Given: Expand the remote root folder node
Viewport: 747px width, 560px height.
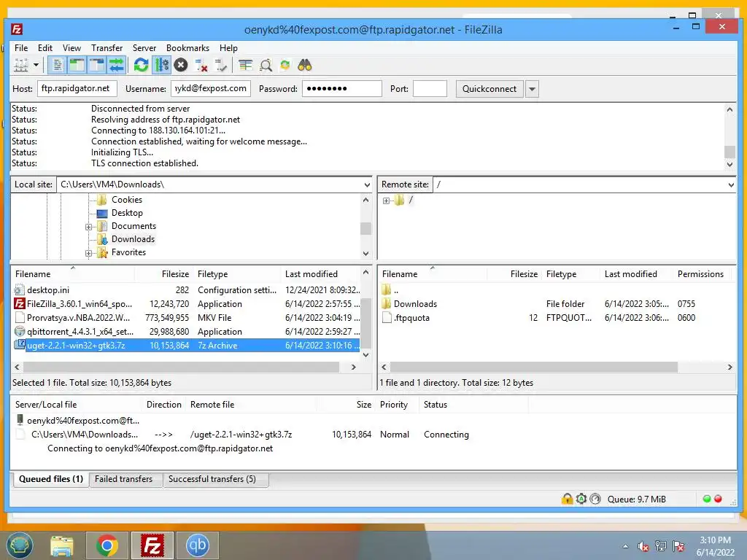Looking at the screenshot, I should point(386,201).
